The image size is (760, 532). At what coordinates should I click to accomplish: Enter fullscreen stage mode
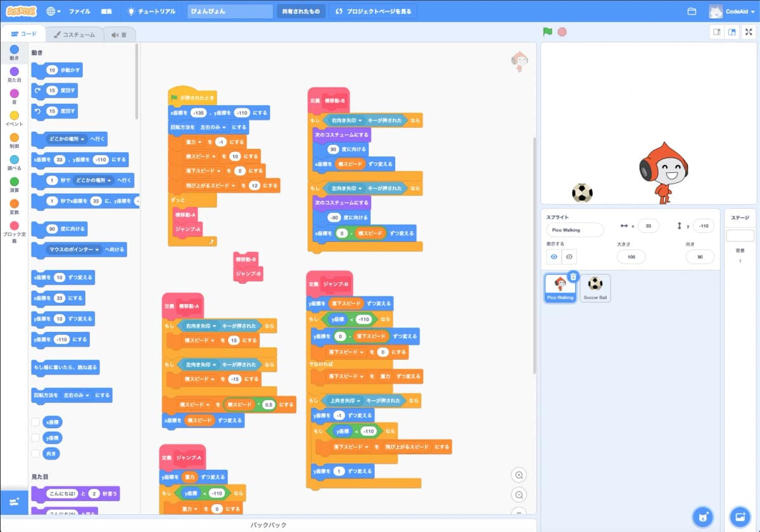[x=749, y=32]
